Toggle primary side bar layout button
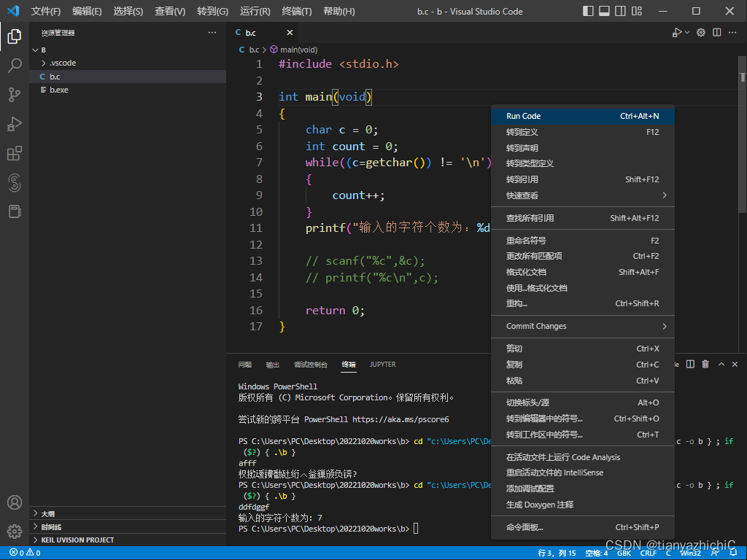The image size is (747, 560). click(x=589, y=11)
